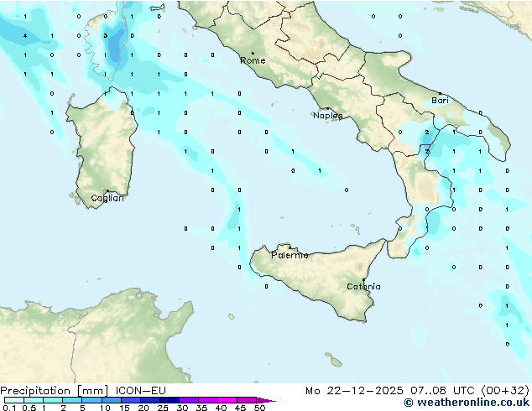Pick the 45–50 mm legend color swatch
The width and height of the screenshot is (532, 411).
pyautogui.click(x=247, y=400)
